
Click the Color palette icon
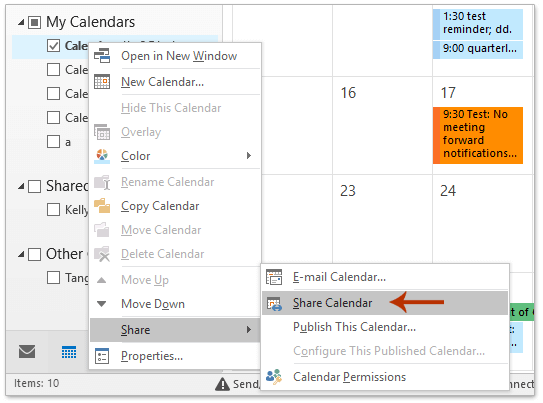102,156
